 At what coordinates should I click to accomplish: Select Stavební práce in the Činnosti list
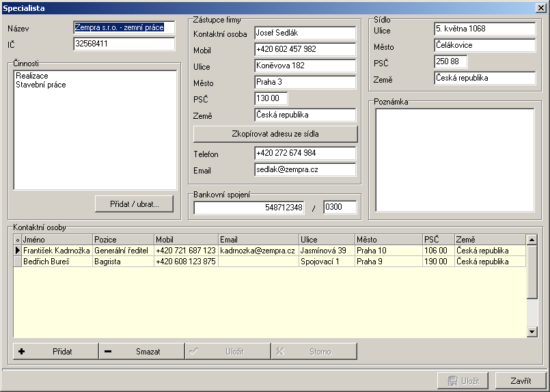[x=41, y=85]
